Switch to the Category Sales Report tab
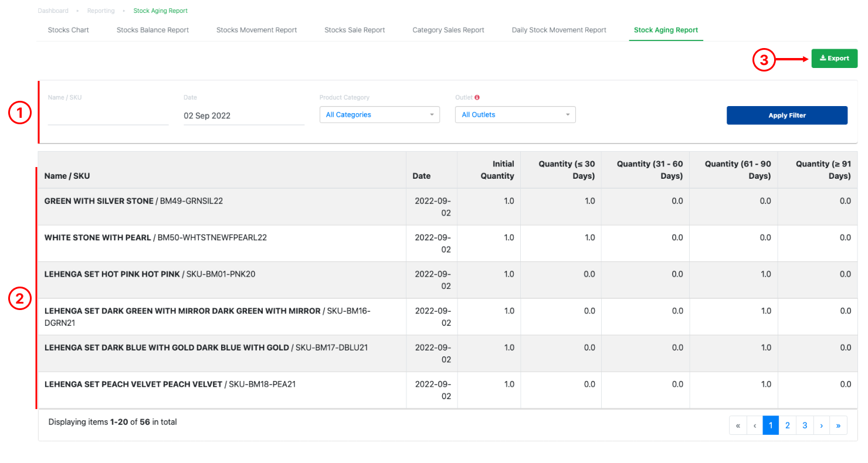 pos(449,30)
